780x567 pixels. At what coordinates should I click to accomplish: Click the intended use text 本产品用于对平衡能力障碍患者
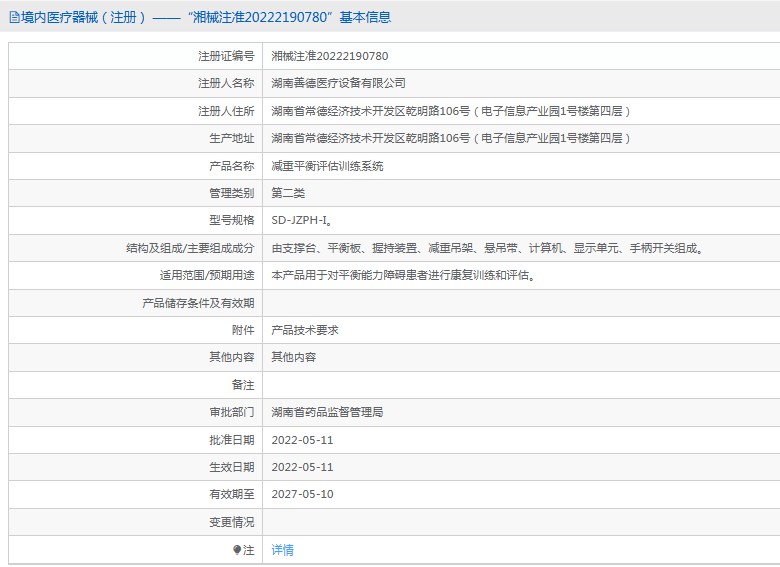pos(403,275)
